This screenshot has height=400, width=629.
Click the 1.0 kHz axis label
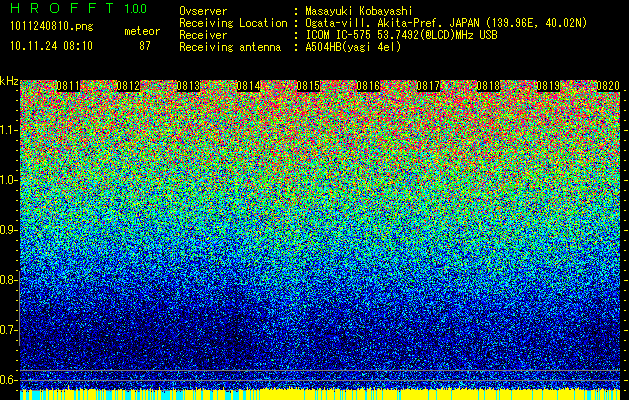click(8, 180)
